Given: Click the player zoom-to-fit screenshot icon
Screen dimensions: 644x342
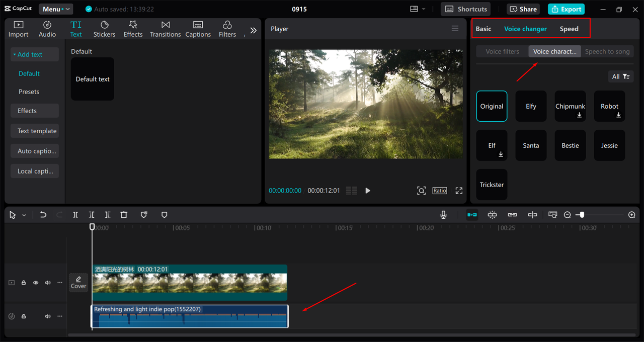Looking at the screenshot, I should [x=421, y=191].
